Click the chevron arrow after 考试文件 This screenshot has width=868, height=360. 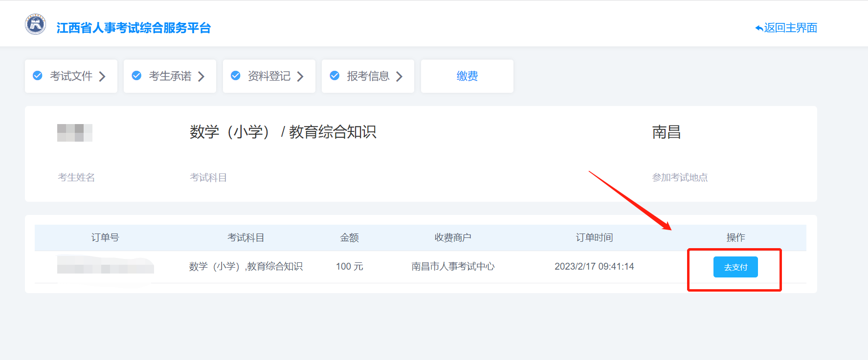coord(102,77)
